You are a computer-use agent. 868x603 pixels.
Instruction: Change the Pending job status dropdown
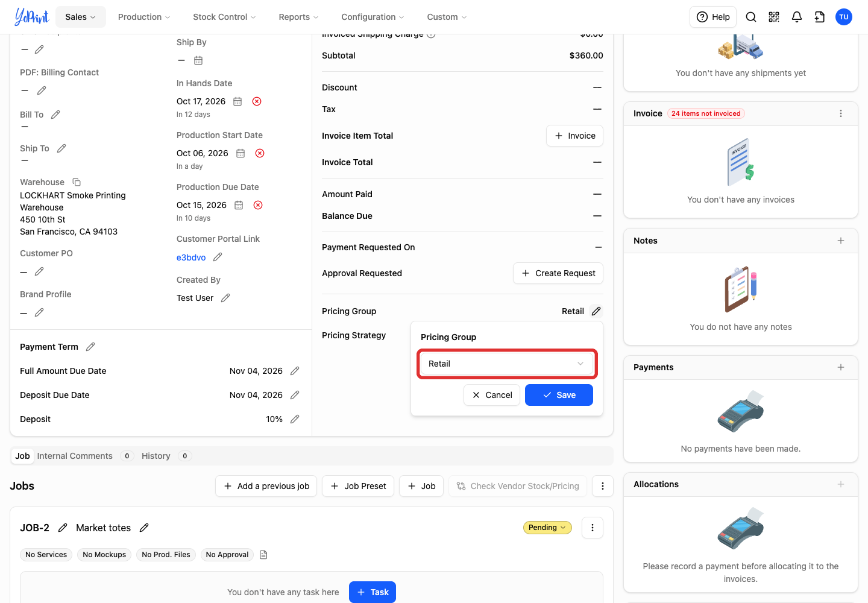pos(547,528)
